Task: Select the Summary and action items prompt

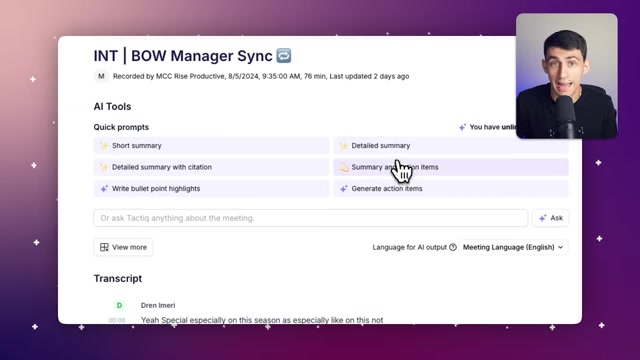Action: (x=451, y=167)
